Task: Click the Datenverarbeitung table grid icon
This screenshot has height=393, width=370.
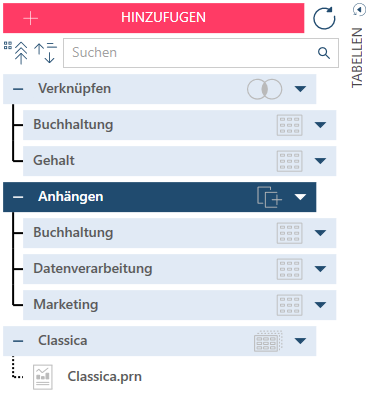Action: click(290, 269)
